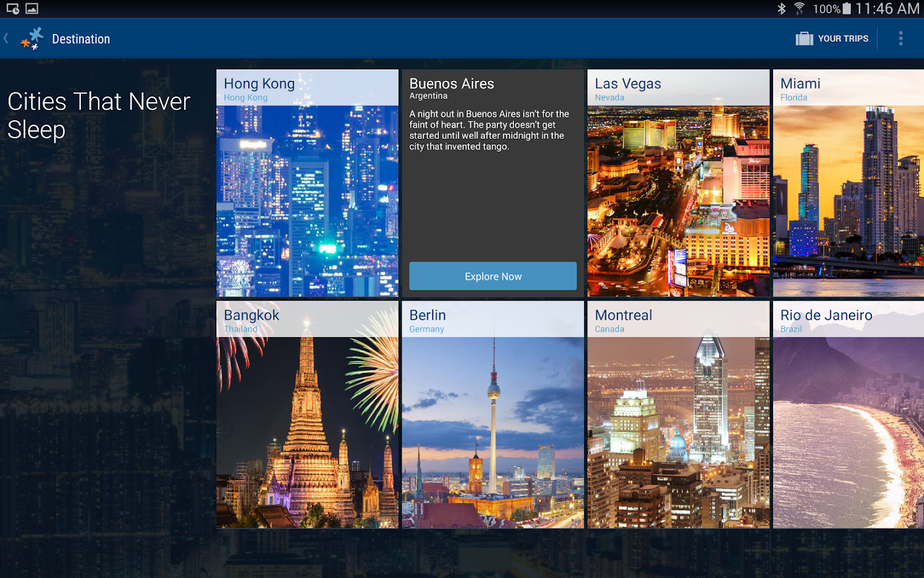Screen dimensions: 924x578
Task: Select the Las Vegas strip photo
Action: click(678, 201)
